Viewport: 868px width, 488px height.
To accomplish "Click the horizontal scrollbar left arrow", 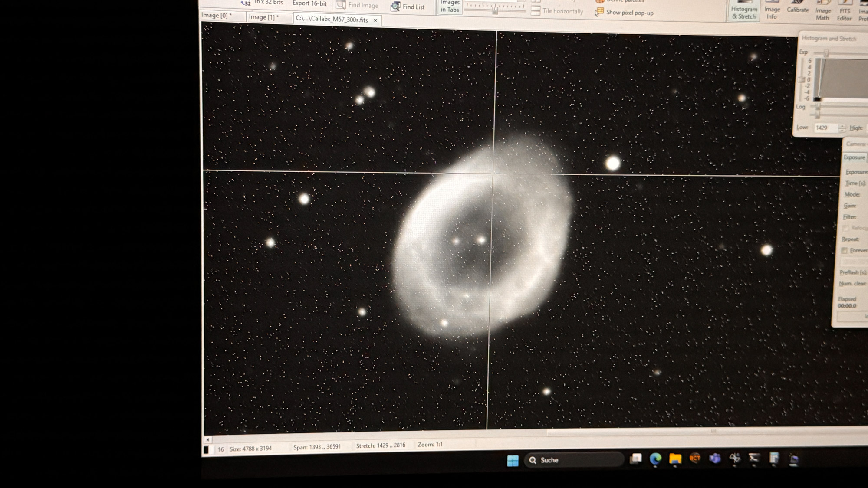I will point(207,439).
